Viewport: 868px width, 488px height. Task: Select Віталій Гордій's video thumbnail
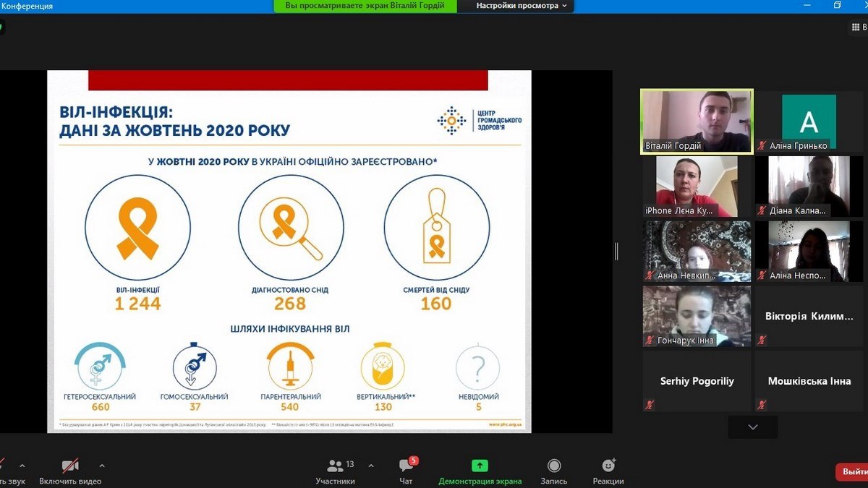click(x=697, y=121)
